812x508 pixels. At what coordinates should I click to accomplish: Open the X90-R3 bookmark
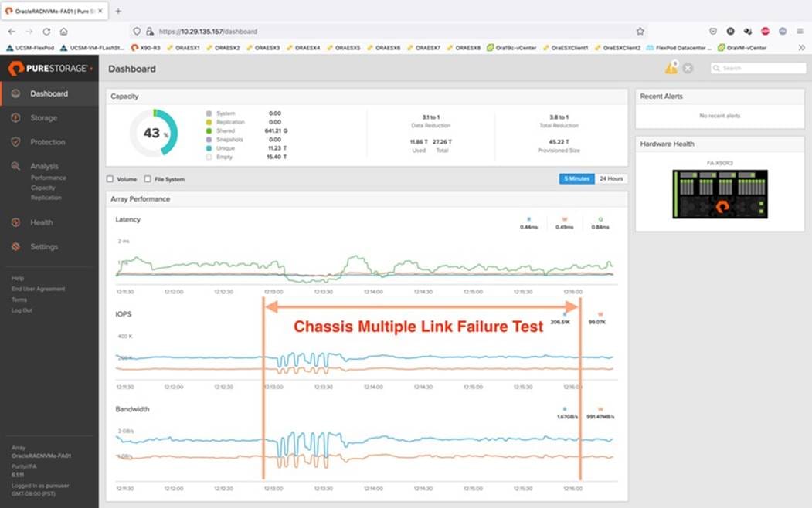click(x=145, y=48)
